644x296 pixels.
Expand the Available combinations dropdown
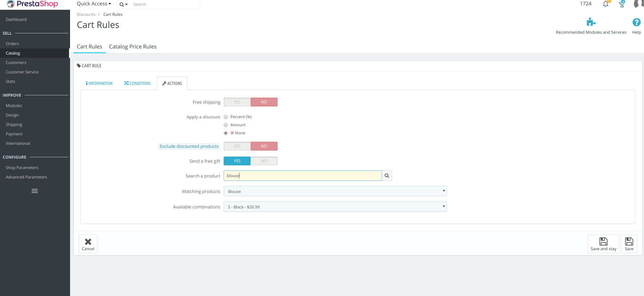[335, 207]
